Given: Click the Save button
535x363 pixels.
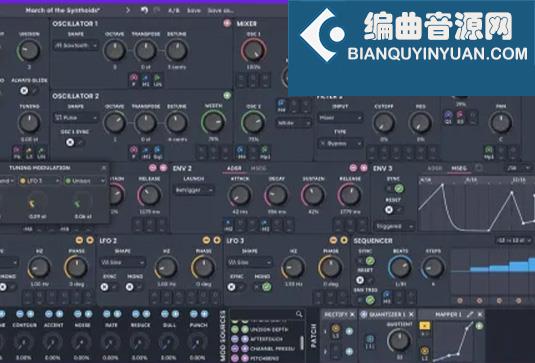Looking at the screenshot, I should pyautogui.click(x=193, y=11).
